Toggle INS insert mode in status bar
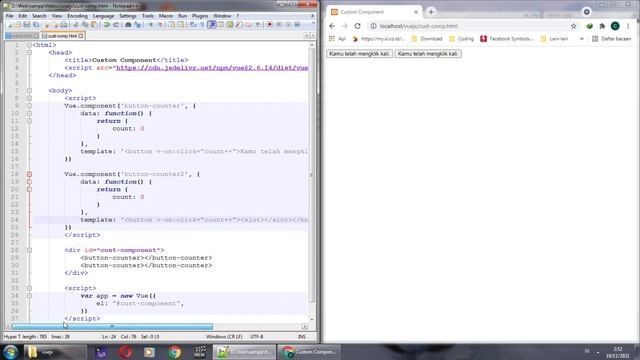The image size is (640, 360). (x=302, y=337)
